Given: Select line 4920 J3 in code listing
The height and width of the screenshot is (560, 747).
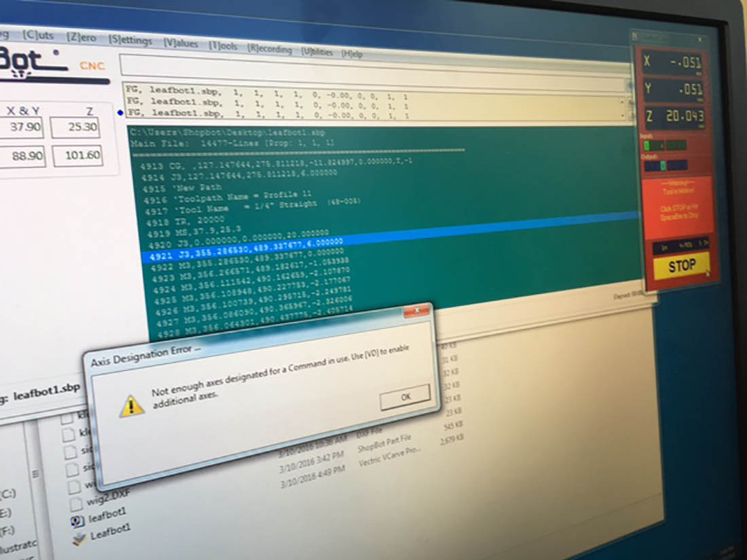Looking at the screenshot, I should point(238,239).
